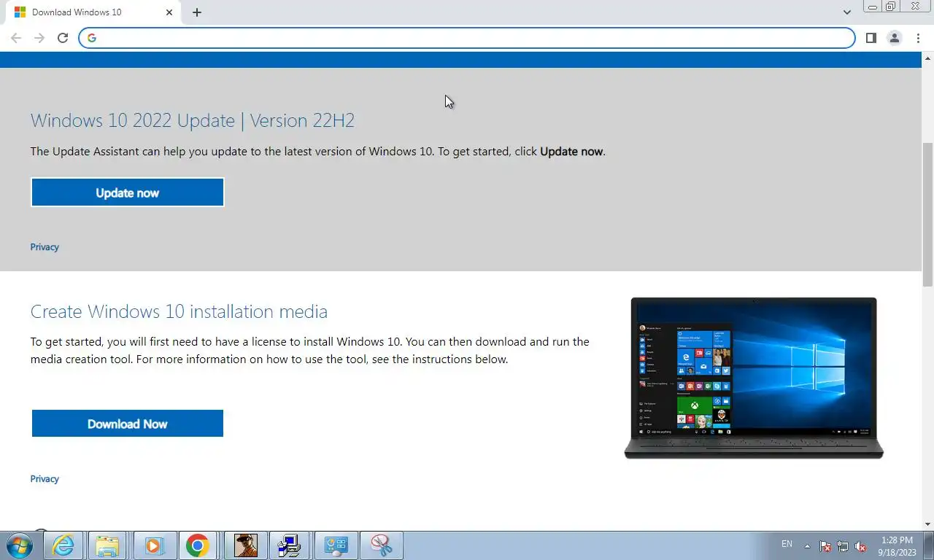Select the Download Windows 10 tab

pyautogui.click(x=92, y=12)
